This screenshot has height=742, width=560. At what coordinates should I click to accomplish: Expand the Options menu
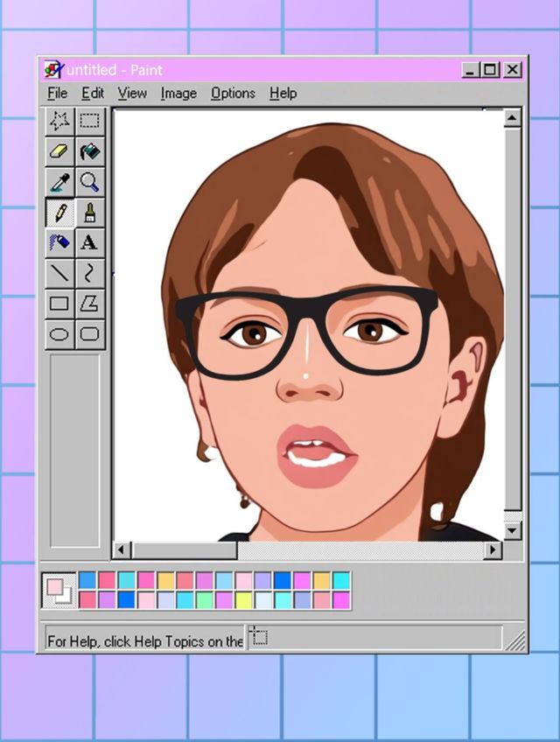click(233, 93)
